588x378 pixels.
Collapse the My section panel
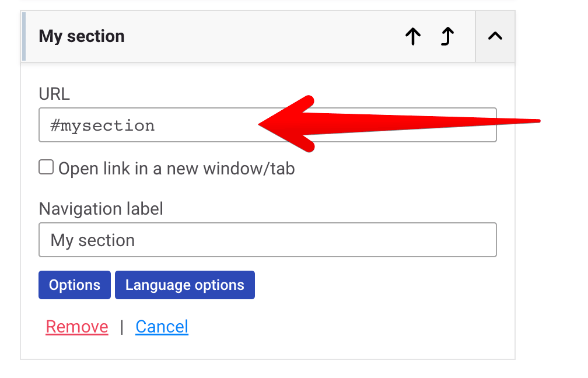[495, 36]
